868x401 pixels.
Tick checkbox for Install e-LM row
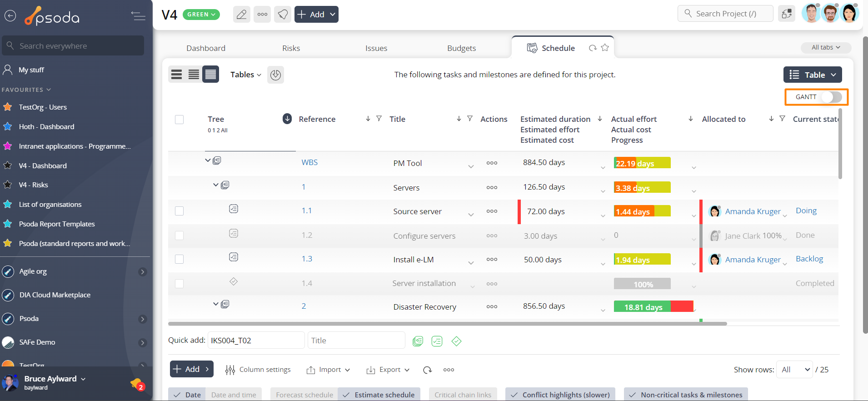pyautogui.click(x=180, y=259)
